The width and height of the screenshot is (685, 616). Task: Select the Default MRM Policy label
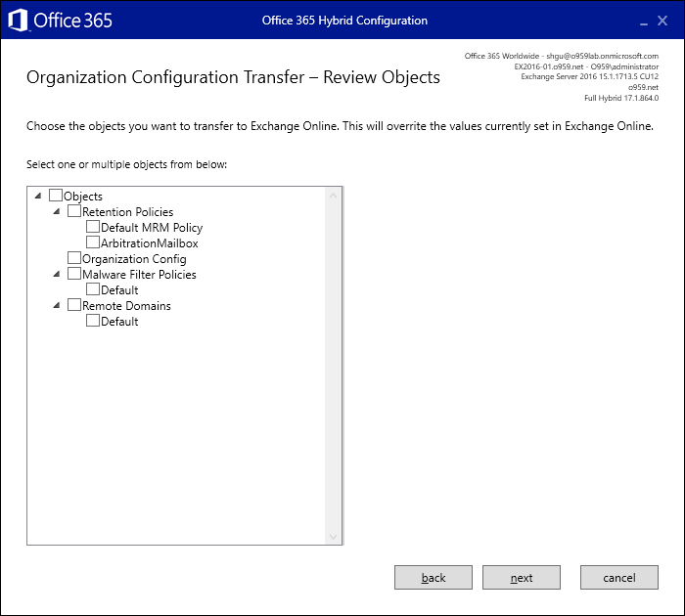152,228
